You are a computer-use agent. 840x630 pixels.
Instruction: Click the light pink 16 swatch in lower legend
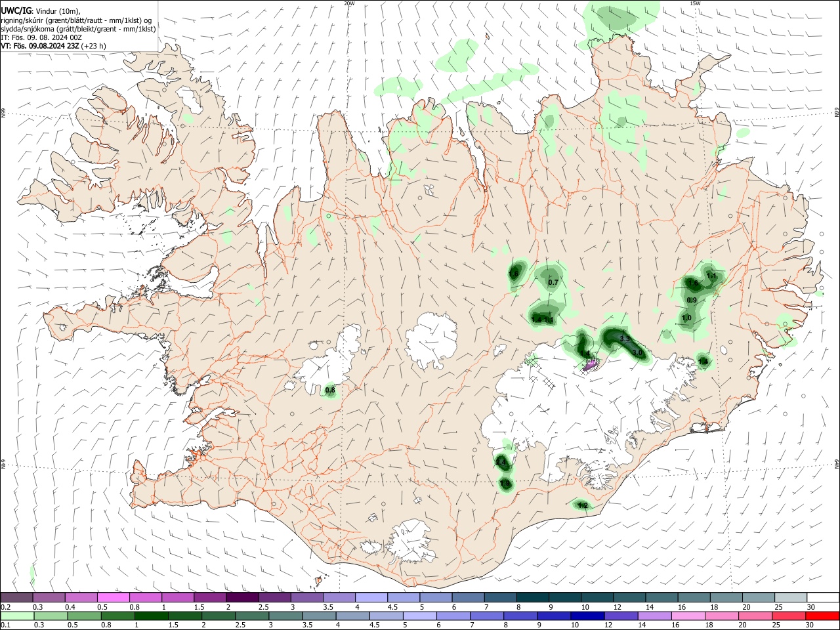tap(688, 616)
